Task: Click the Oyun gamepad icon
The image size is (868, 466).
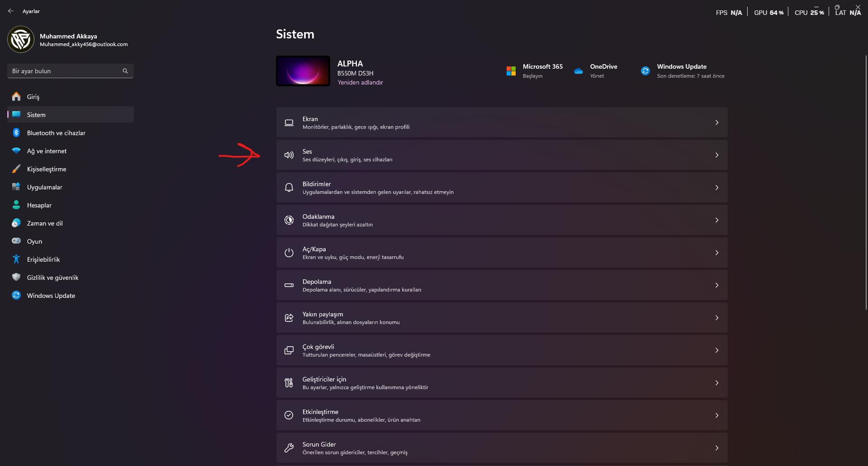Action: tap(16, 241)
